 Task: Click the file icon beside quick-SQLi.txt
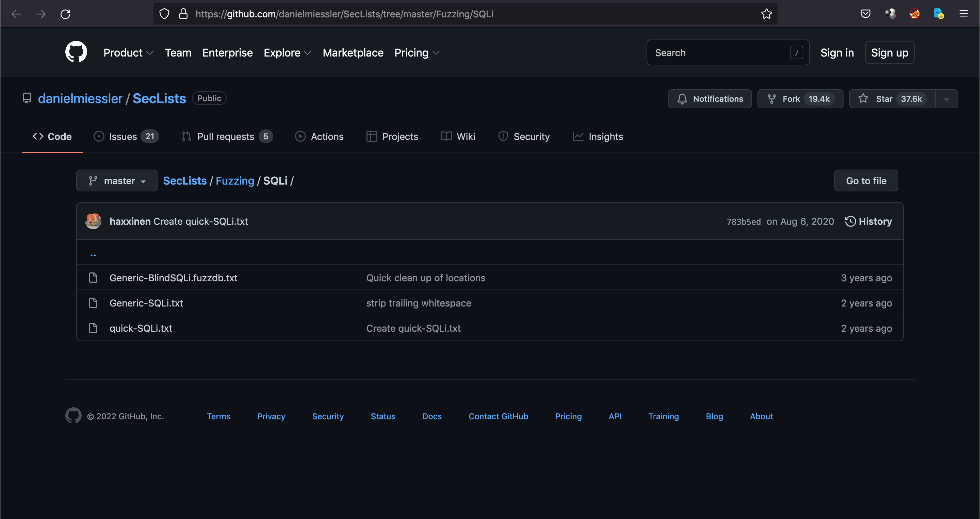(x=93, y=328)
